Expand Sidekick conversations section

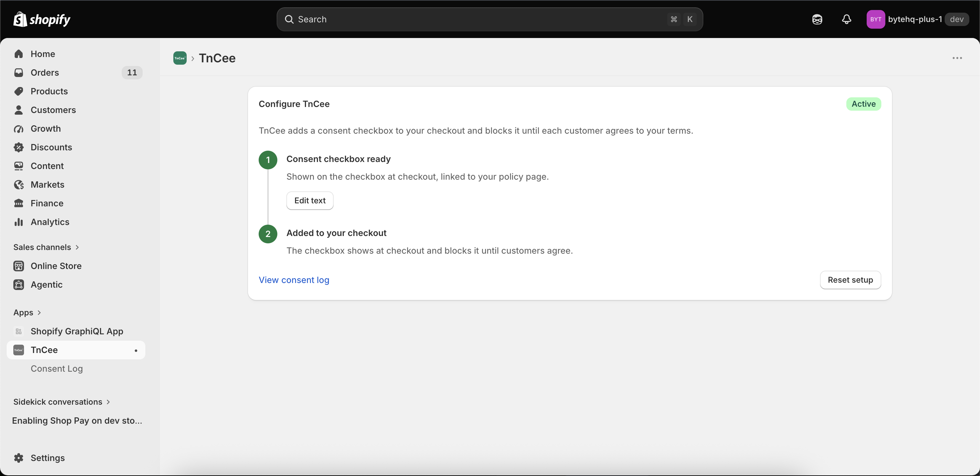(x=62, y=402)
